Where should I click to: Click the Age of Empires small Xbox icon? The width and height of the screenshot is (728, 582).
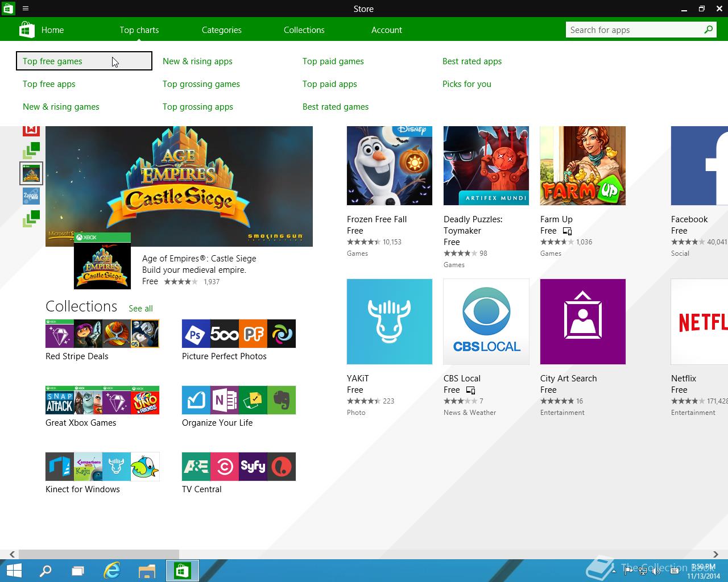coord(102,261)
